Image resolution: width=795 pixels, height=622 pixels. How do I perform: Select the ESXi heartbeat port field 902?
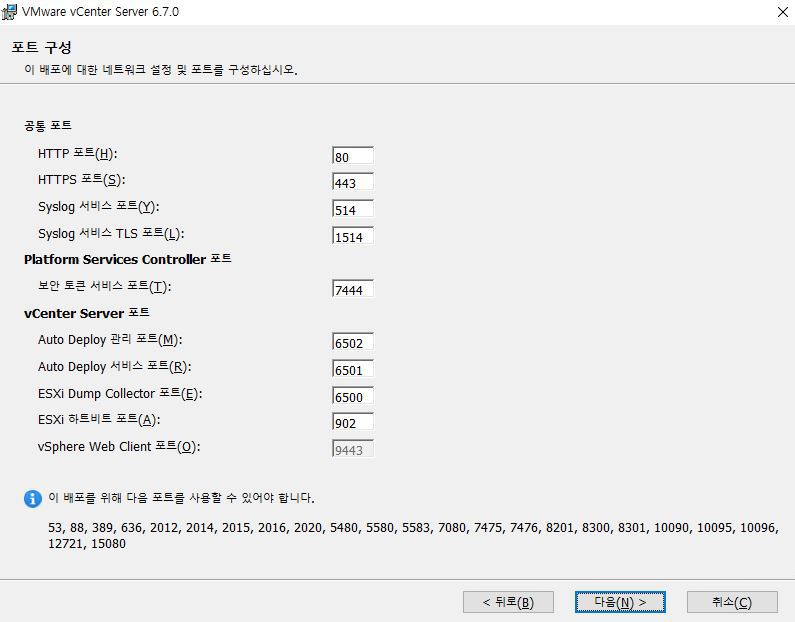[353, 422]
